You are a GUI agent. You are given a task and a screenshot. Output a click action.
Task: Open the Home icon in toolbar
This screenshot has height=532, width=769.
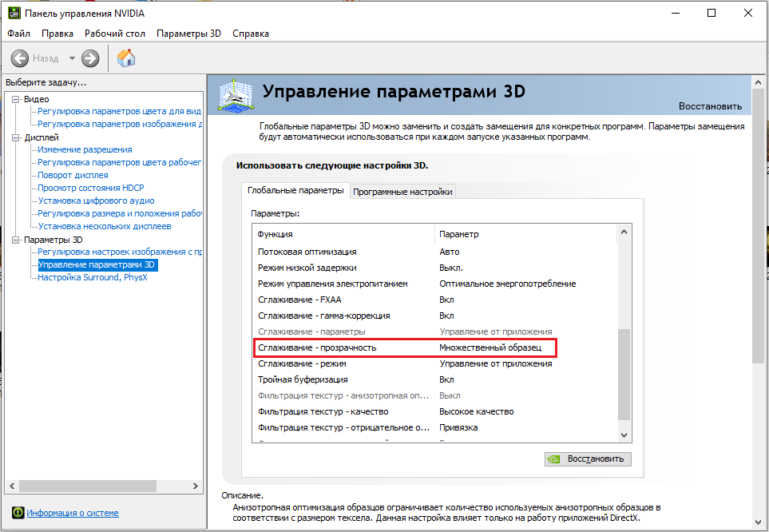click(x=126, y=58)
